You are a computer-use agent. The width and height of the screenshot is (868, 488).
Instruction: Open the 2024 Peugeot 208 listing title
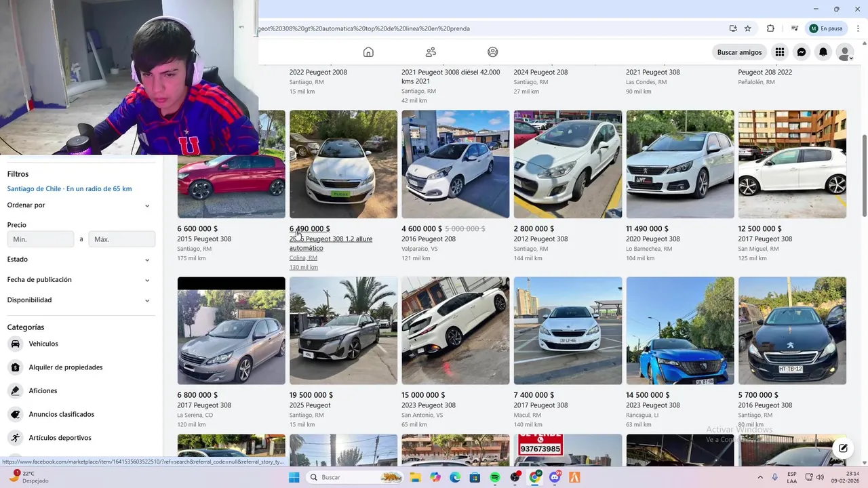[540, 72]
